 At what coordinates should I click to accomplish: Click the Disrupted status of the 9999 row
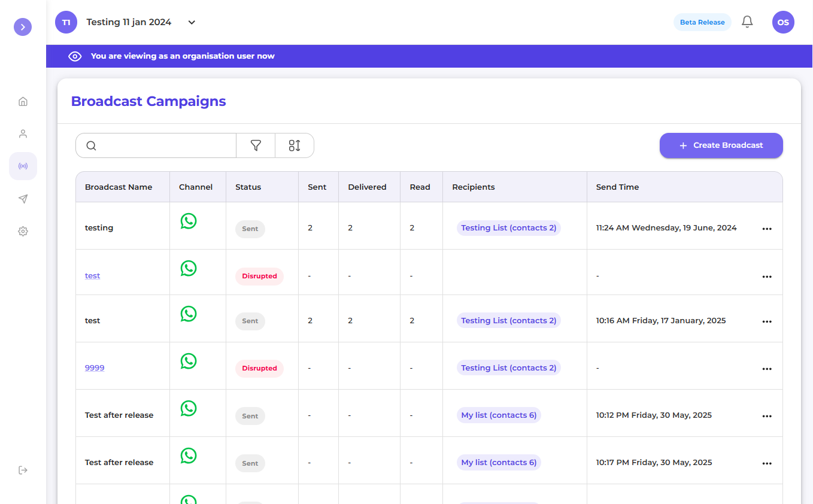click(x=259, y=368)
